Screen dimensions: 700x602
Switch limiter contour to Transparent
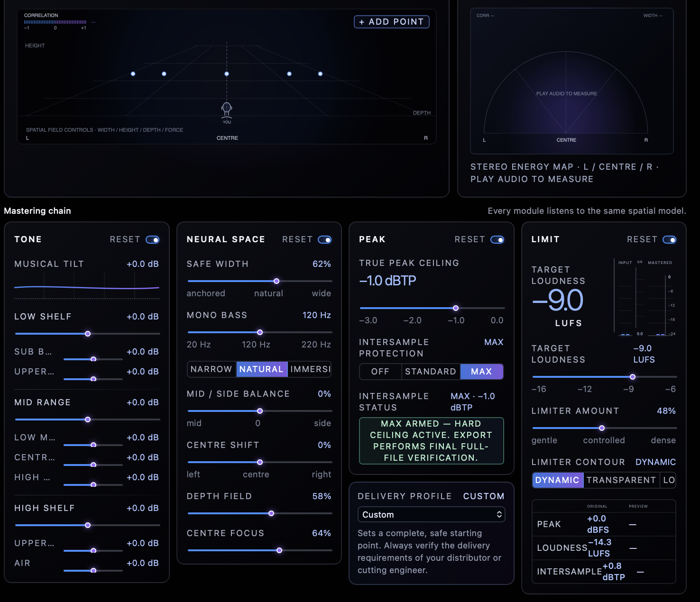click(621, 480)
